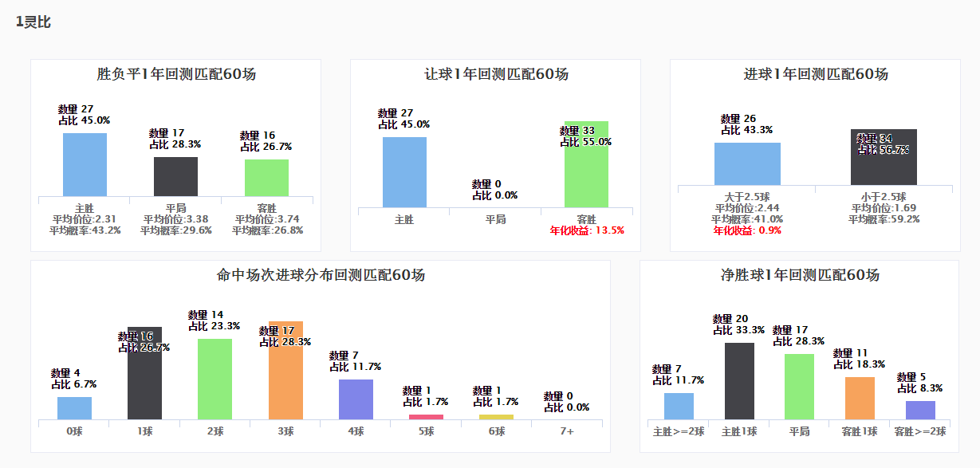Click the 0球 bar in goal distribution
Screen dimensions: 980x468
click(74, 408)
